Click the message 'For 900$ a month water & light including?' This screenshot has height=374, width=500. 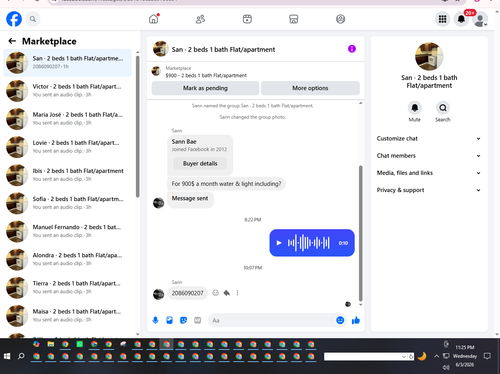tap(226, 184)
